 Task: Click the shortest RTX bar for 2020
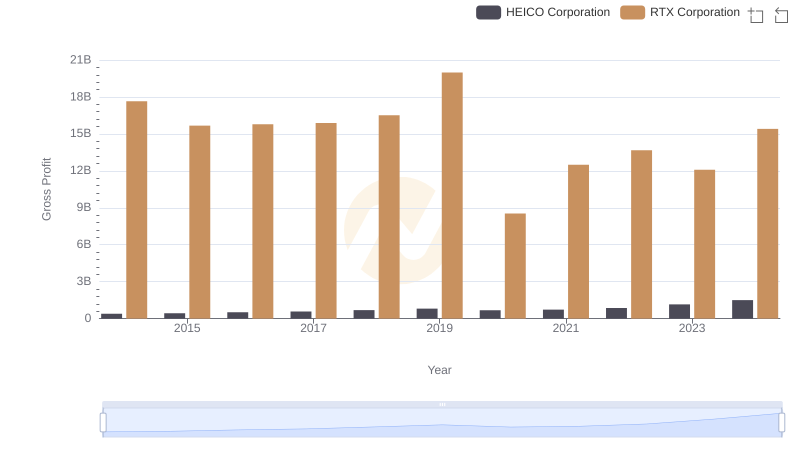(x=515, y=266)
